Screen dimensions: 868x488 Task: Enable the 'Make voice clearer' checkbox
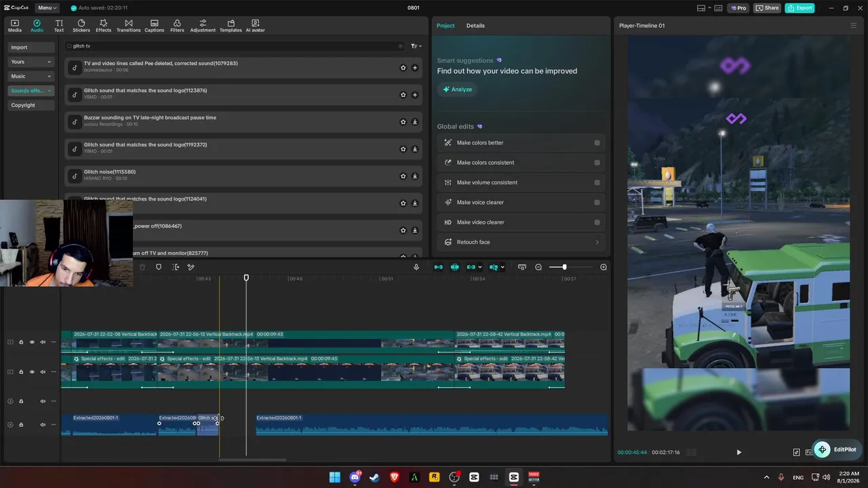click(x=597, y=203)
